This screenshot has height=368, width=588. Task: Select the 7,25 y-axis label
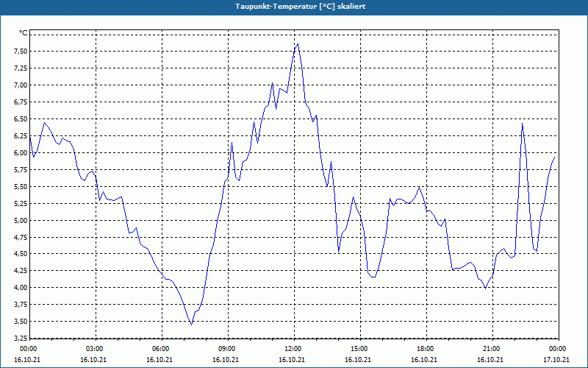click(21, 68)
